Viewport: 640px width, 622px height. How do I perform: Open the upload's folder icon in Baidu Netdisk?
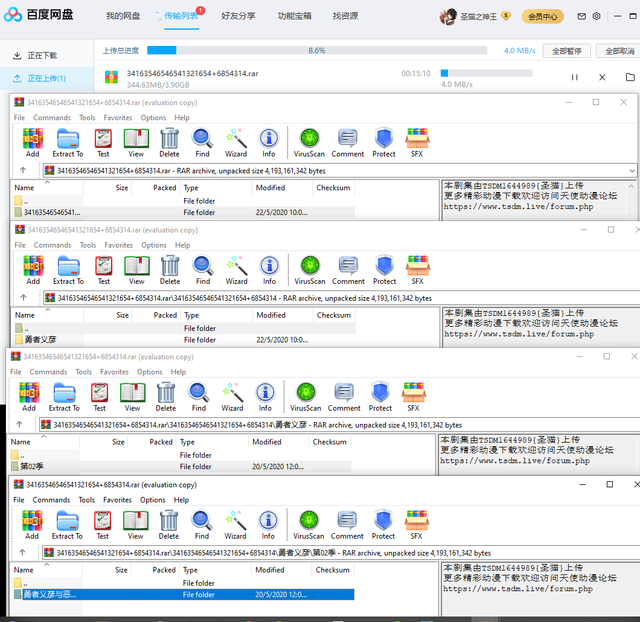630,77
